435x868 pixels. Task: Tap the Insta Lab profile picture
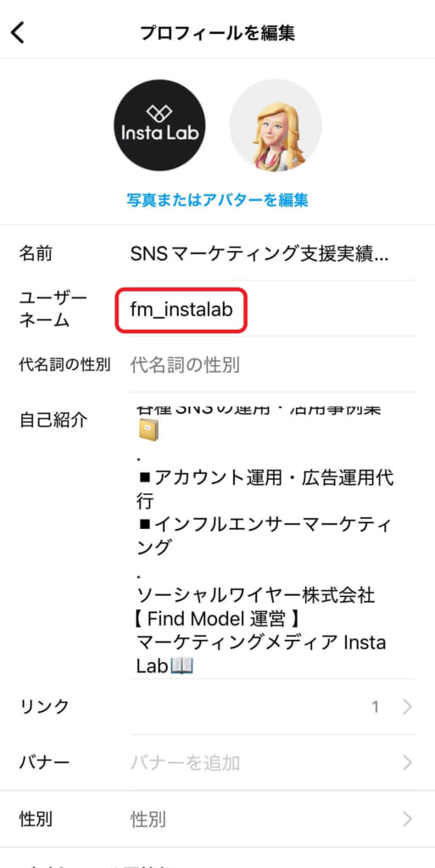tap(159, 125)
